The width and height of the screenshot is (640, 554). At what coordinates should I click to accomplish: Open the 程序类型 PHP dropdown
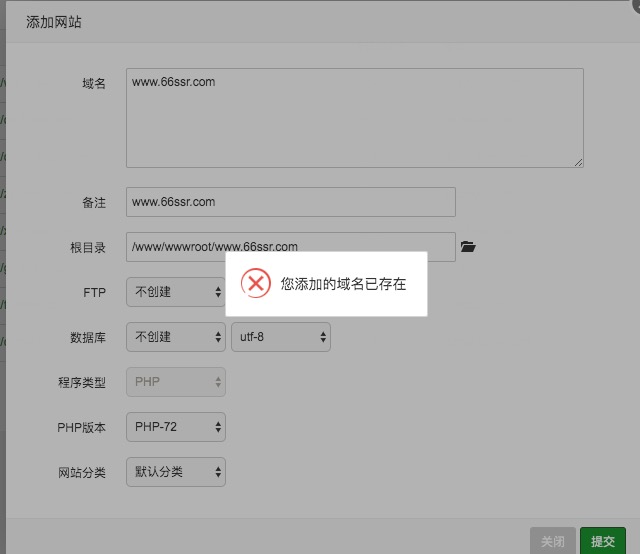pos(176,382)
